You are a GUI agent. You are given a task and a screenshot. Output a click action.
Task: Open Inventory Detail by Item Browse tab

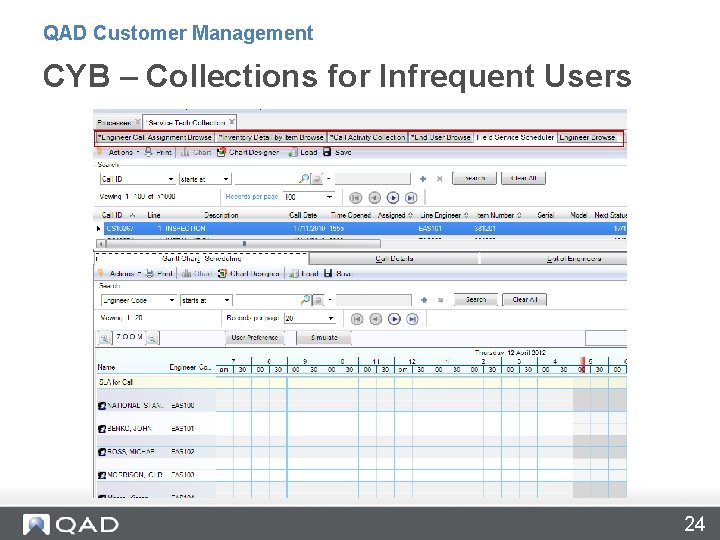(271, 137)
